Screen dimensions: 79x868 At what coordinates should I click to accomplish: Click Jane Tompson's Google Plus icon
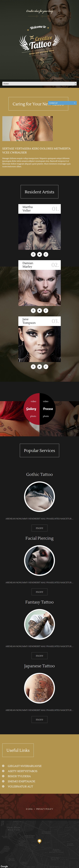click(x=46, y=367)
